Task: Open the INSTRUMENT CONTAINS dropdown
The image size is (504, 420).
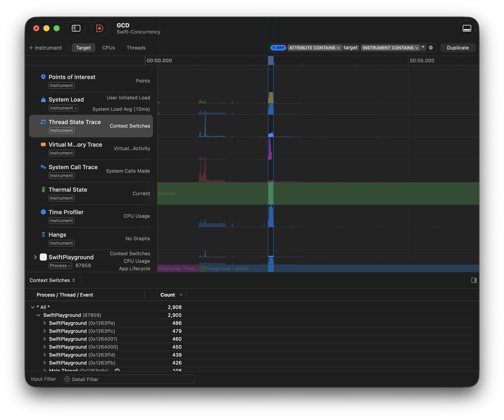Action: point(390,48)
